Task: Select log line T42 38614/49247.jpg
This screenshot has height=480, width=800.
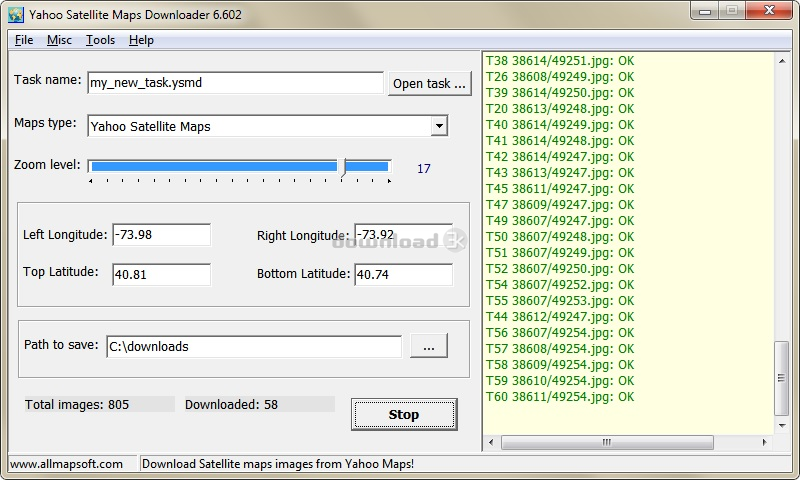Action: [560, 157]
